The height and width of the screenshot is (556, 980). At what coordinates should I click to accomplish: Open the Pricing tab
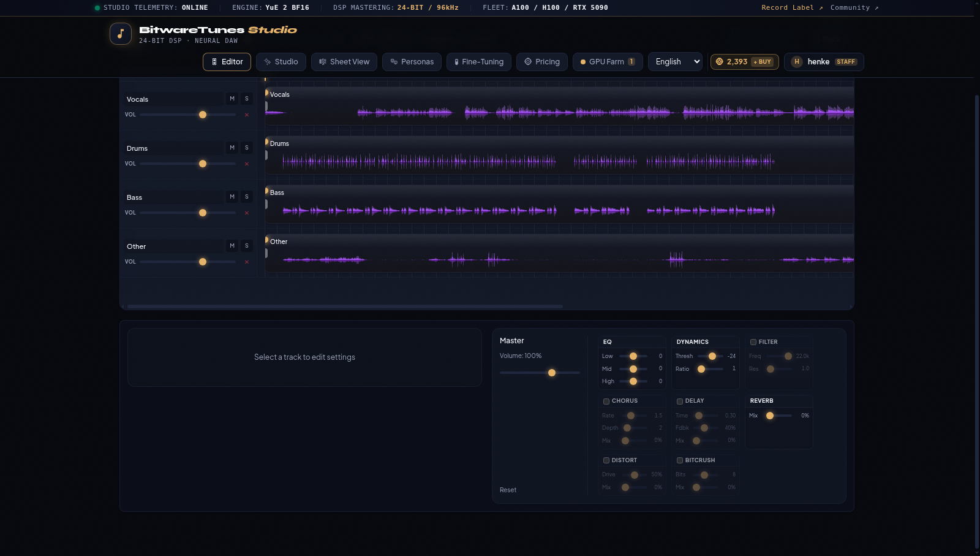click(x=542, y=61)
